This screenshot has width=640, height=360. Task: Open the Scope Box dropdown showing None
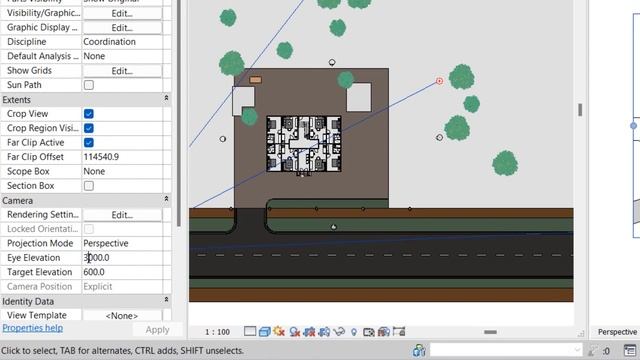tap(122, 171)
